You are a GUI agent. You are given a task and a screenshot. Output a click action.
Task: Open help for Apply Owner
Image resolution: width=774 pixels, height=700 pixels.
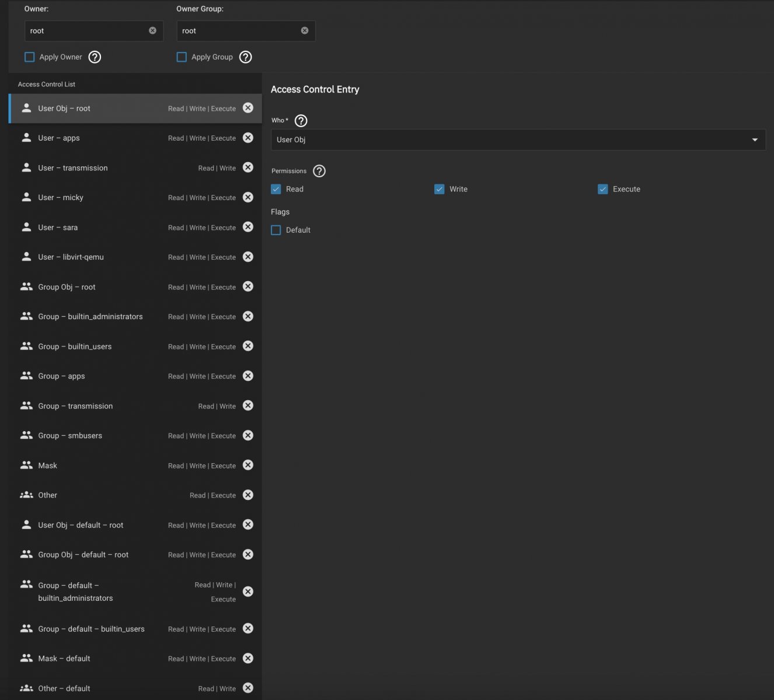coord(95,57)
